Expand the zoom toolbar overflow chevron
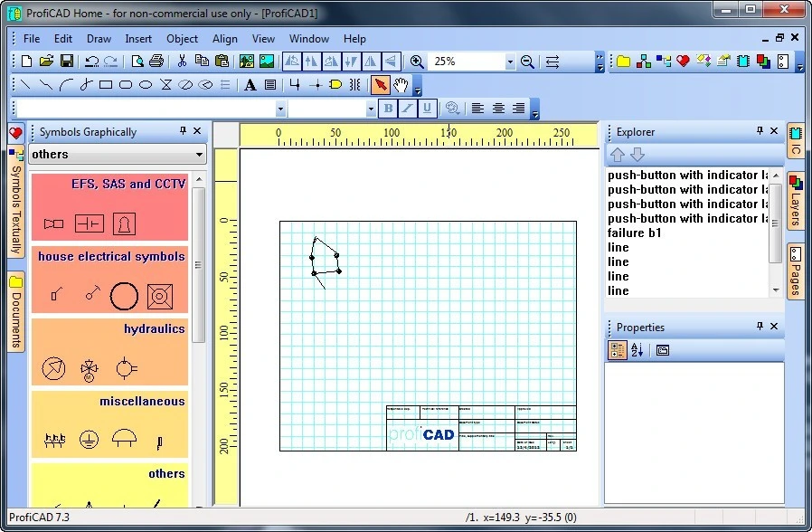This screenshot has height=532, width=812. pyautogui.click(x=600, y=62)
